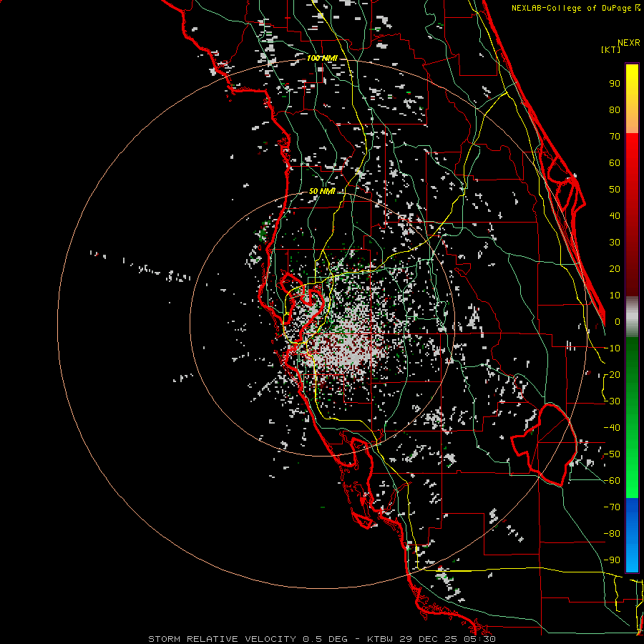Click the 70 value on velocity scale
This screenshot has height=644, width=644.
tap(615, 137)
